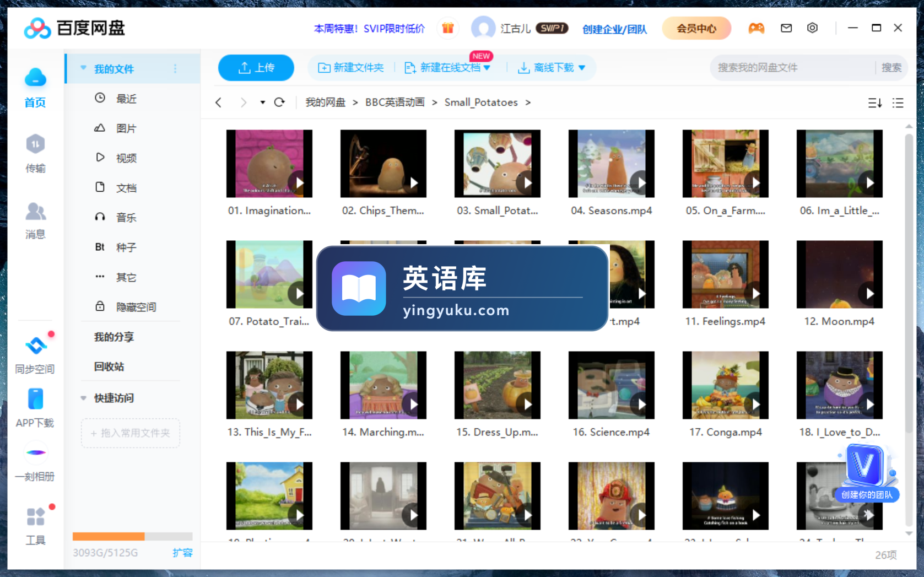Open 同步空间 sync space
This screenshot has width=924, height=577.
(x=36, y=346)
